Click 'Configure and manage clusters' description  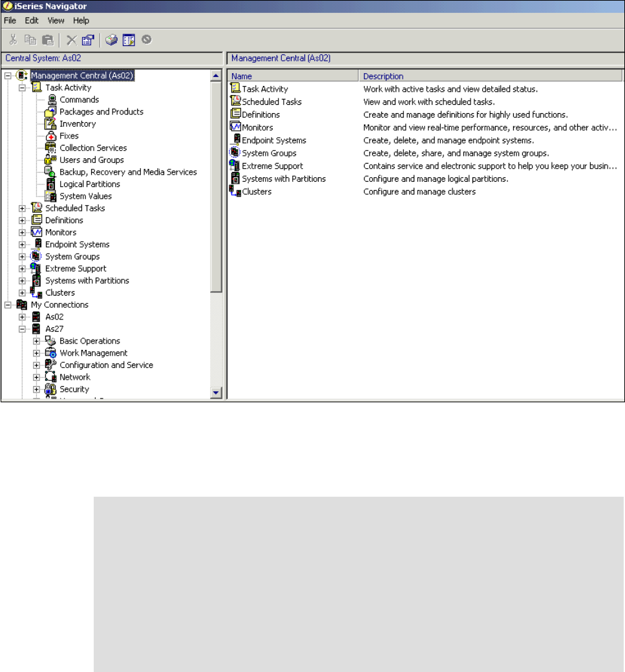pyautogui.click(x=419, y=191)
